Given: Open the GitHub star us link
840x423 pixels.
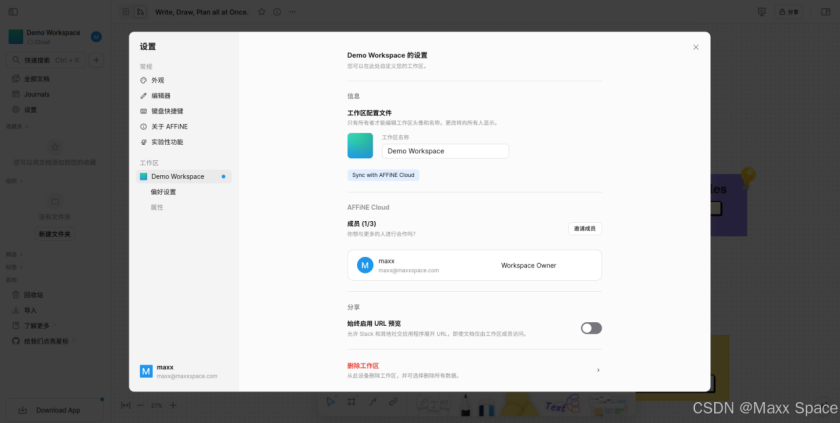Looking at the screenshot, I should 55,341.
